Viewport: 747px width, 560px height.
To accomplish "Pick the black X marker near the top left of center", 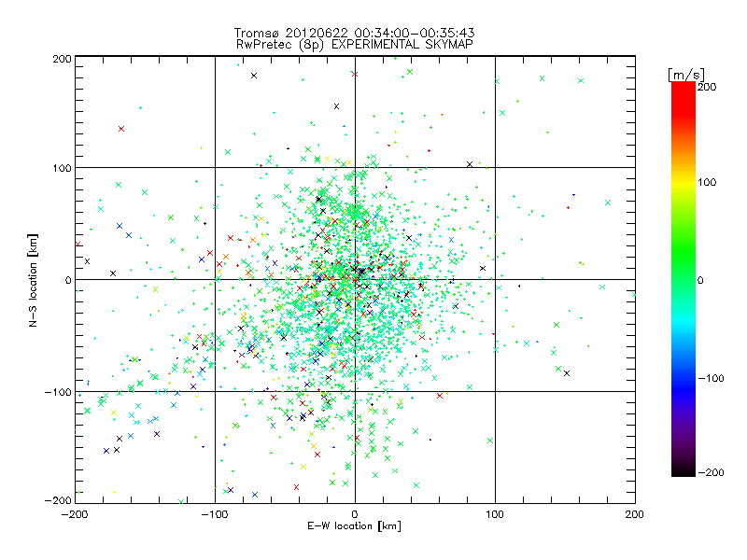I will (254, 76).
